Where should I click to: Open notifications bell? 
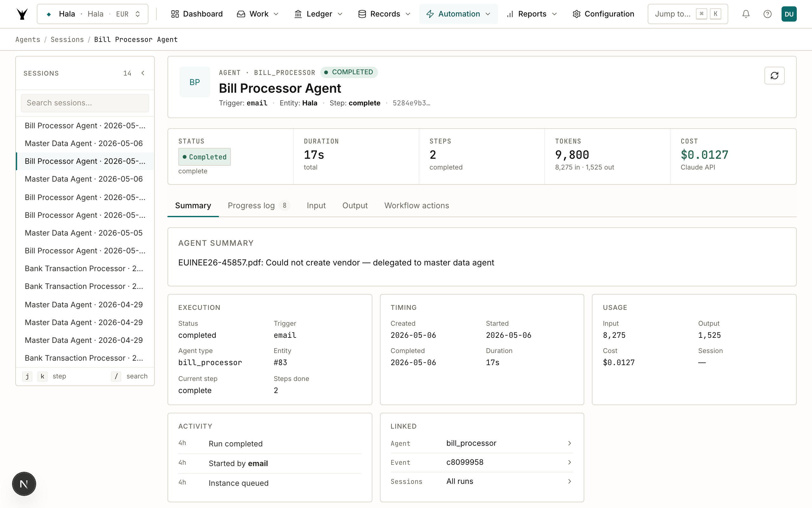pyautogui.click(x=746, y=14)
